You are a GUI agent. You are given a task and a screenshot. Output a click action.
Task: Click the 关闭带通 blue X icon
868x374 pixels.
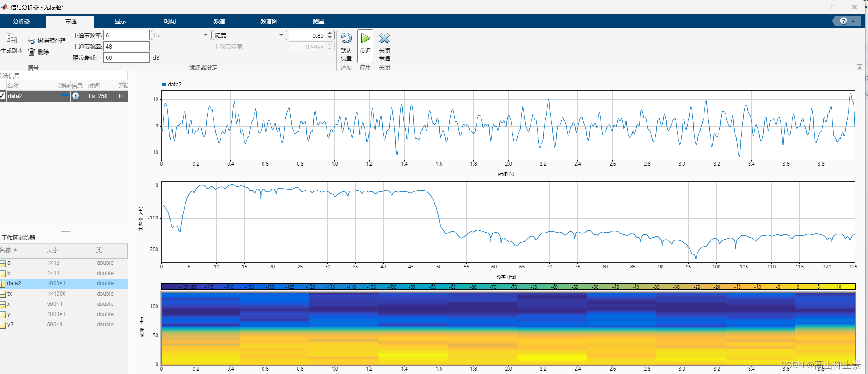pos(384,39)
